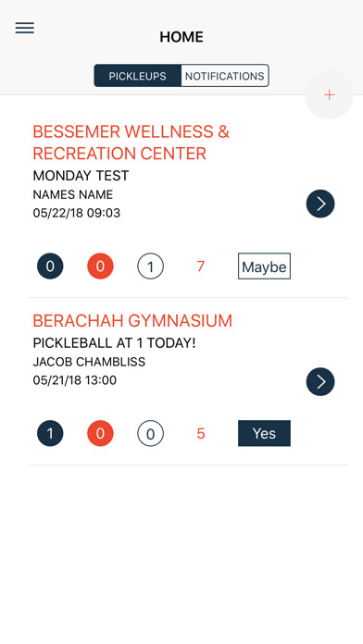Open the hamburger menu
Screen dimensions: 363x644
(x=25, y=28)
